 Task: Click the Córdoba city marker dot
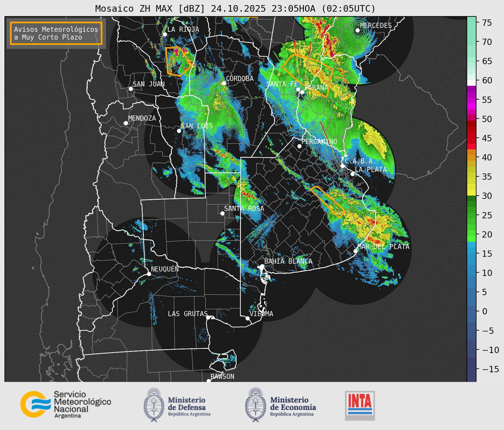click(224, 83)
